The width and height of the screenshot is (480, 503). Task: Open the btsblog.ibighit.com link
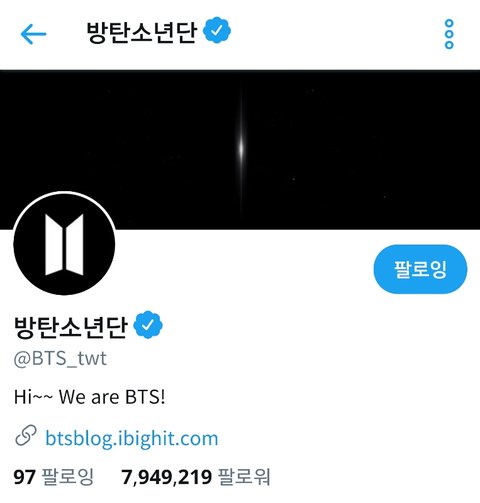pos(131,439)
